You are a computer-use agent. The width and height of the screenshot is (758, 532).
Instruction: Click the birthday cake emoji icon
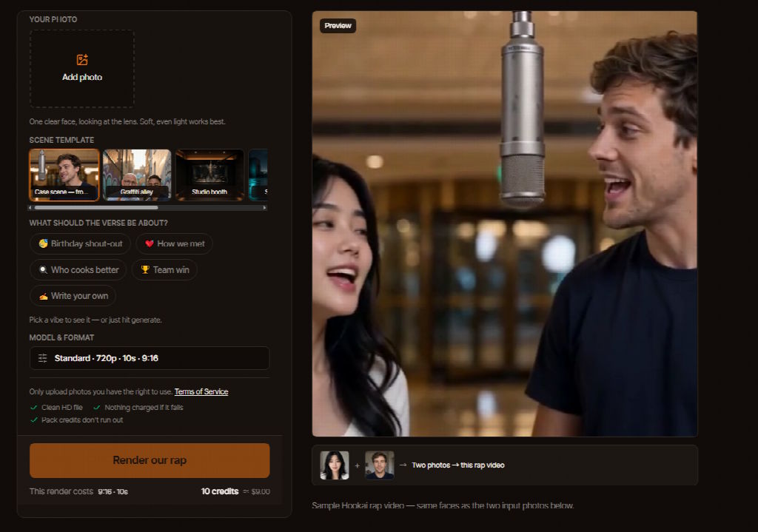point(43,243)
